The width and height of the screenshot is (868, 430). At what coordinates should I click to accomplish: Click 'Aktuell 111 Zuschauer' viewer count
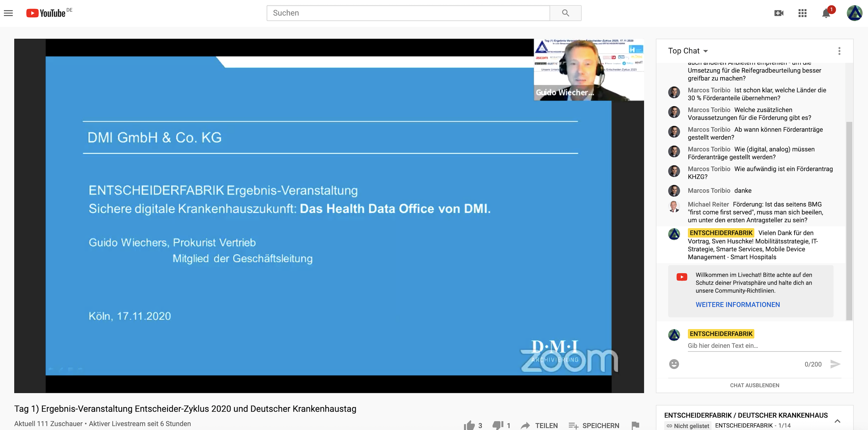pyautogui.click(x=48, y=424)
